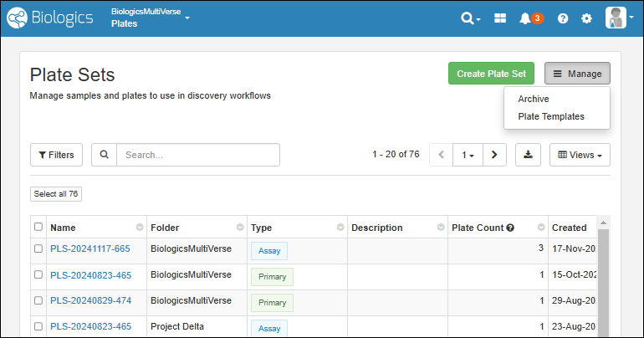Expand the Name column header menu

[140, 228]
